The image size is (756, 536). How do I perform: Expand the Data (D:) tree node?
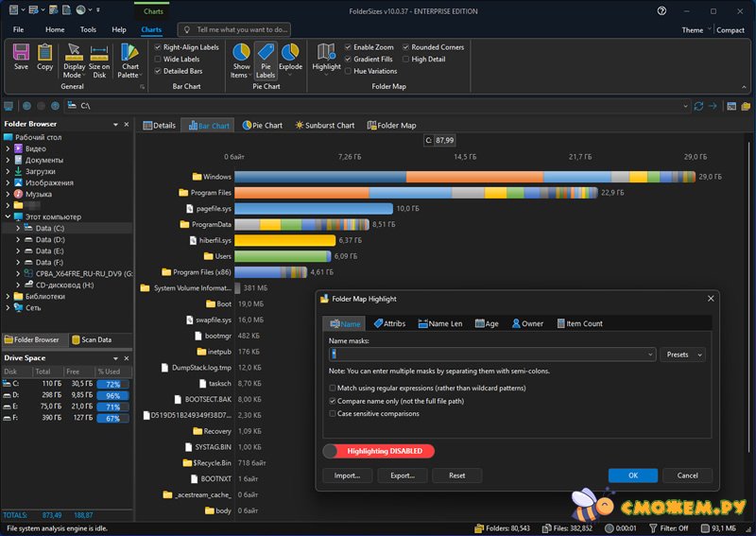pos(19,239)
